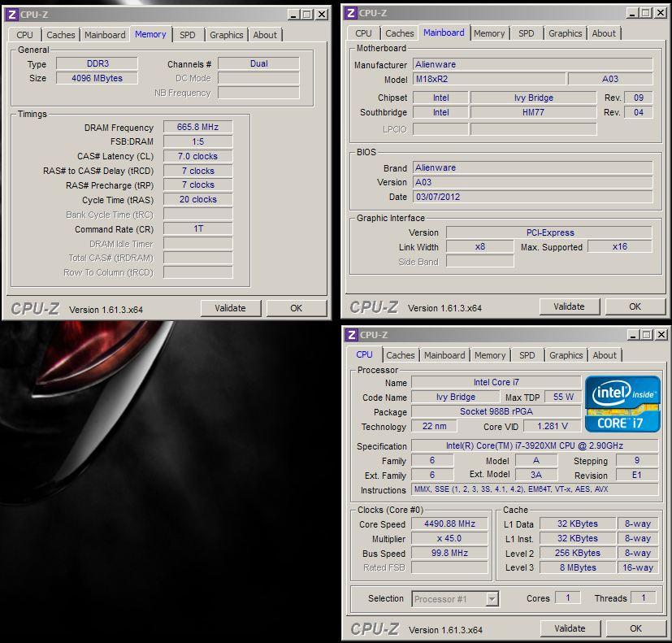Click the Max. Supported value x16
The height and width of the screenshot is (643, 672).
point(620,246)
